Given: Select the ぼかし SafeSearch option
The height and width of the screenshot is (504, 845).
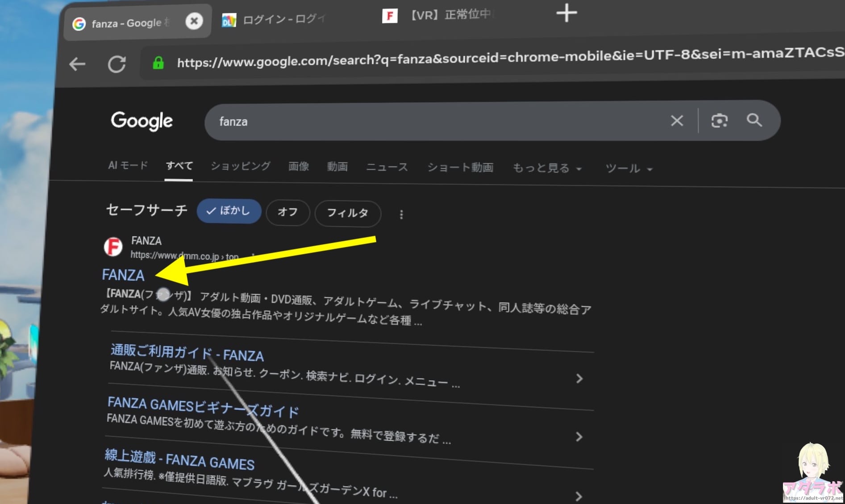Looking at the screenshot, I should (x=229, y=211).
